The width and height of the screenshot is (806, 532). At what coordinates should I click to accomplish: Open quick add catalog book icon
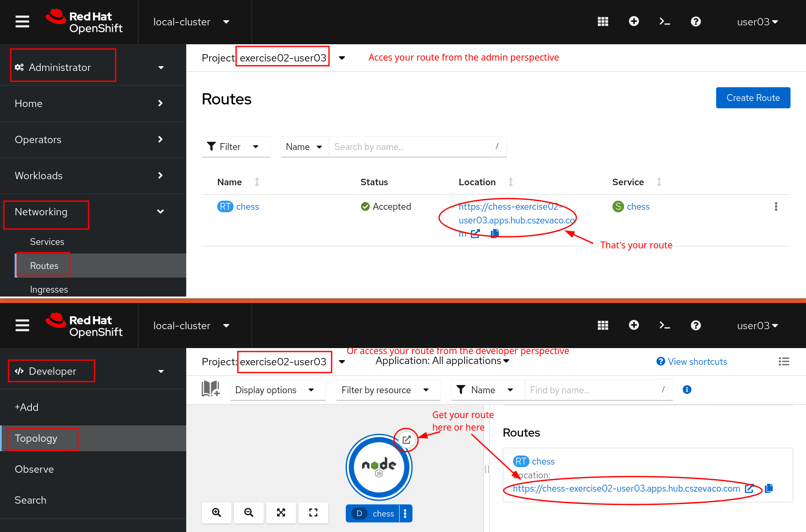[x=211, y=389]
